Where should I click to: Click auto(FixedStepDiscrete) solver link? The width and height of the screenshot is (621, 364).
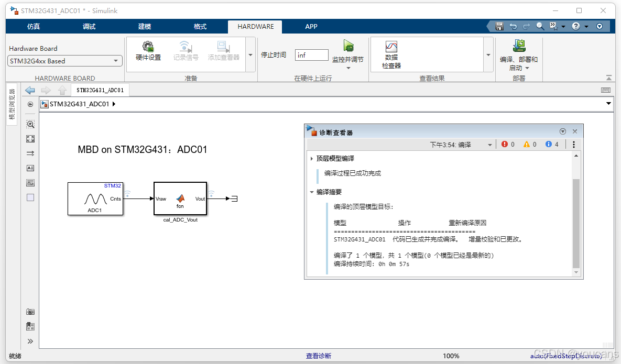(x=566, y=356)
